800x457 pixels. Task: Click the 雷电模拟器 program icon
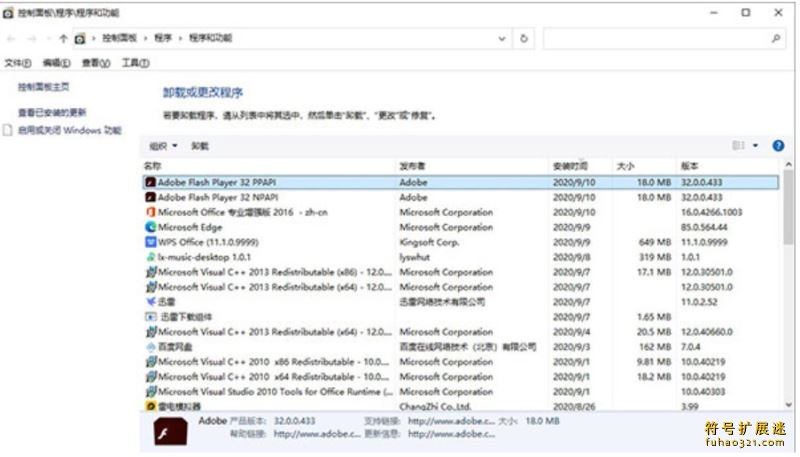[x=150, y=407]
